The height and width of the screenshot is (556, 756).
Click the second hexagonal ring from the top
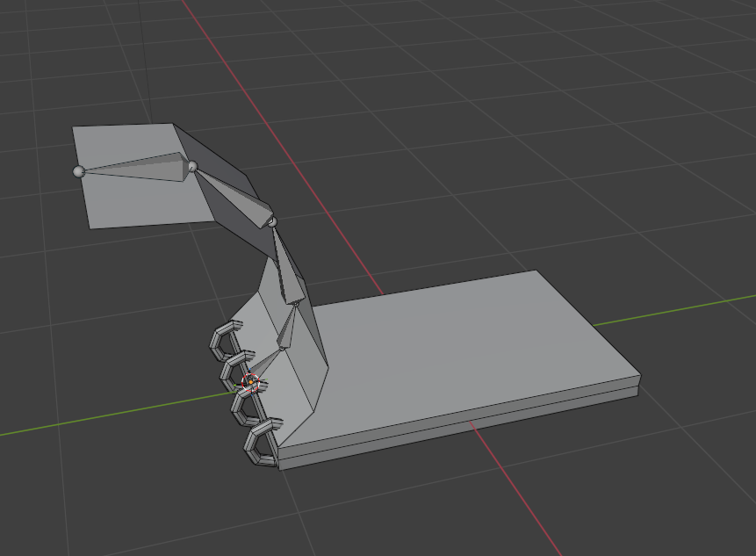(236, 371)
